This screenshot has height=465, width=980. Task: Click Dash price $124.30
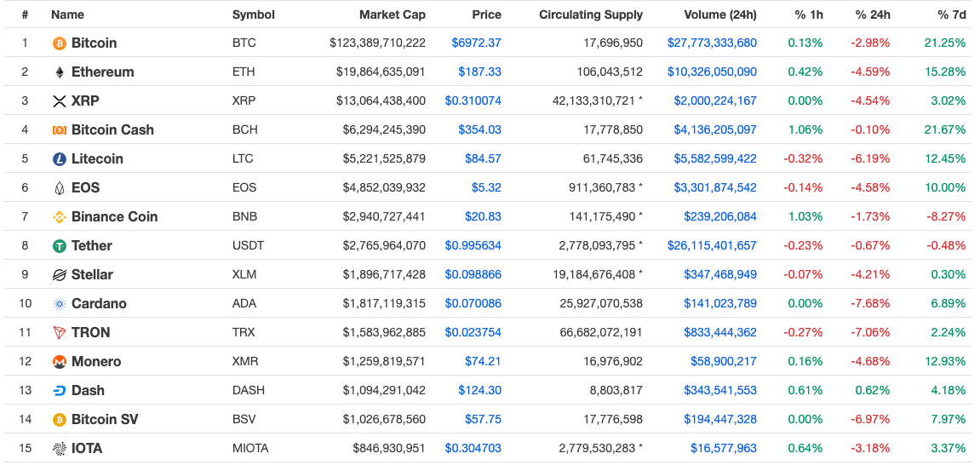click(x=479, y=391)
